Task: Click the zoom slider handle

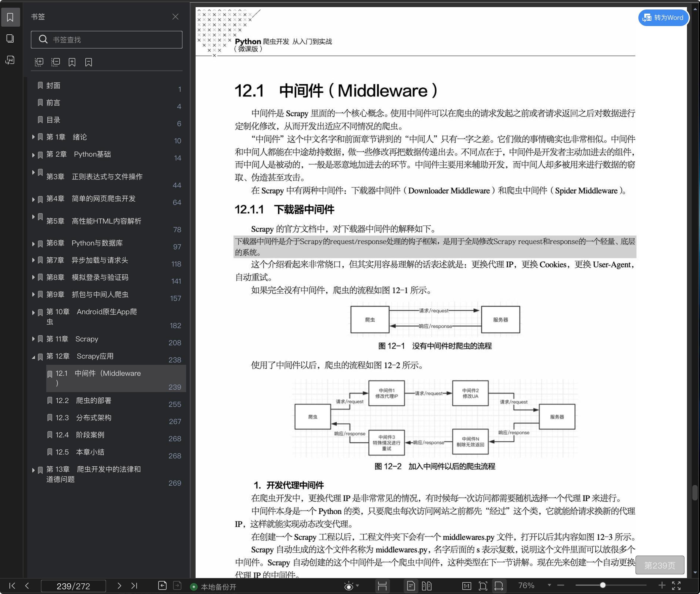Action: pyautogui.click(x=602, y=585)
